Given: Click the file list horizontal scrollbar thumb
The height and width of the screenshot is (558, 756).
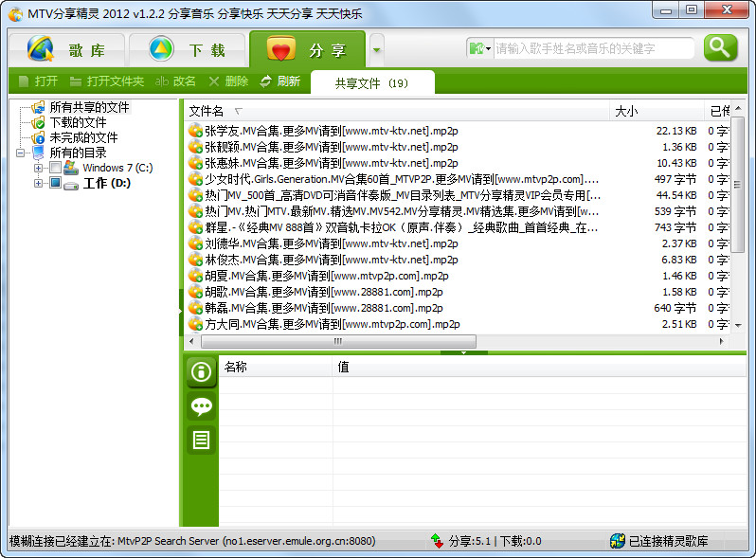Looking at the screenshot, I should point(338,341).
